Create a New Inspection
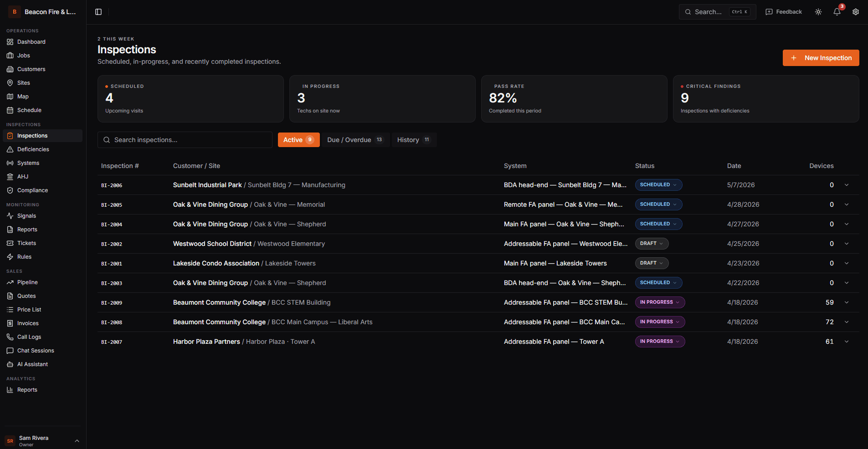The width and height of the screenshot is (868, 449). click(x=820, y=58)
